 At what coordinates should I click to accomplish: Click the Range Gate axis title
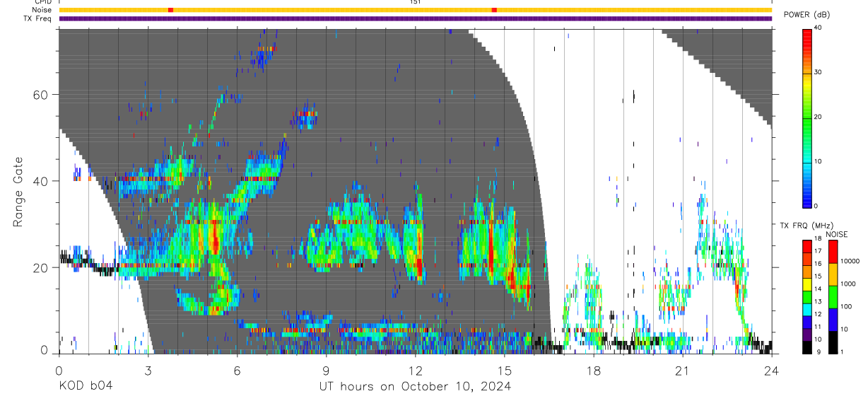pos(18,192)
